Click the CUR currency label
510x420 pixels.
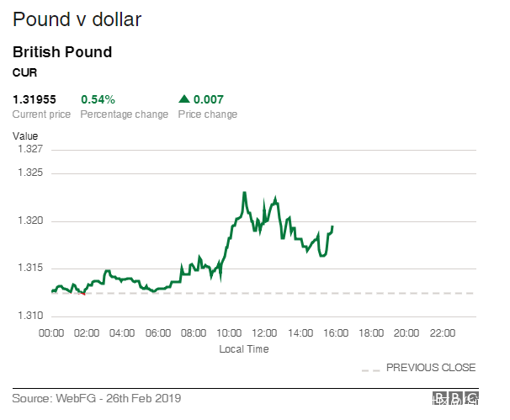(x=24, y=72)
